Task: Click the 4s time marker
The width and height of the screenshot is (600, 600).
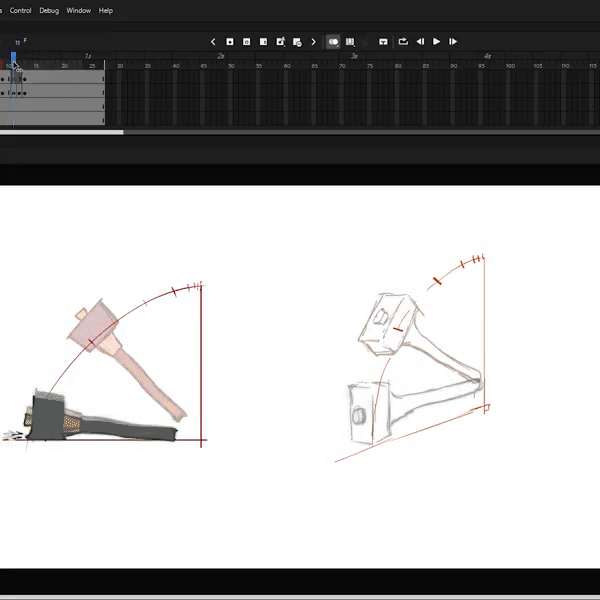Action: tap(487, 56)
